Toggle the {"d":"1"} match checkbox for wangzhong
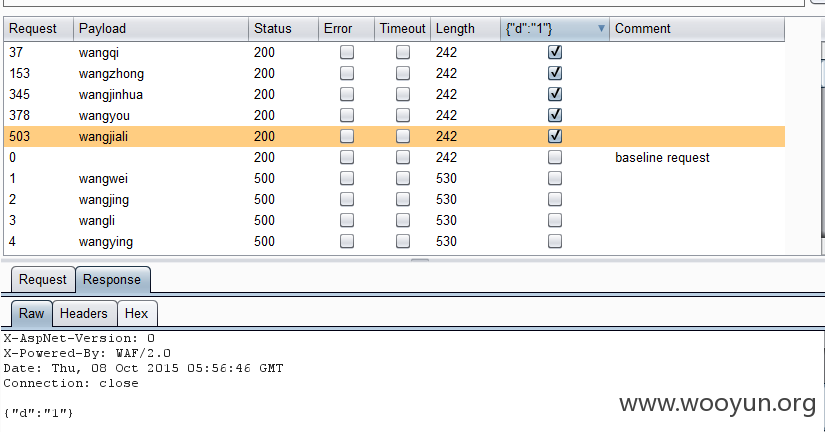The width and height of the screenshot is (825, 432). (555, 73)
